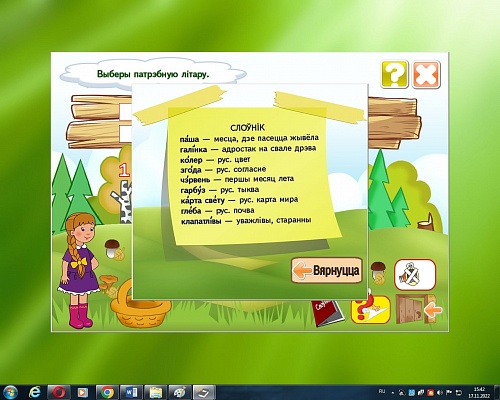Select the mushroom beside the Вярнуцца button
500x400 pixels.
(x=378, y=272)
